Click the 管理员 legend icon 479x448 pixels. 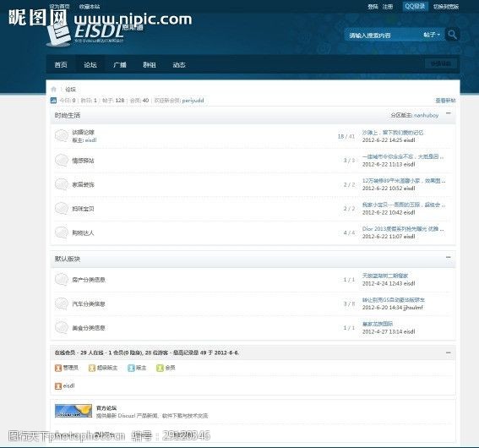58,368
